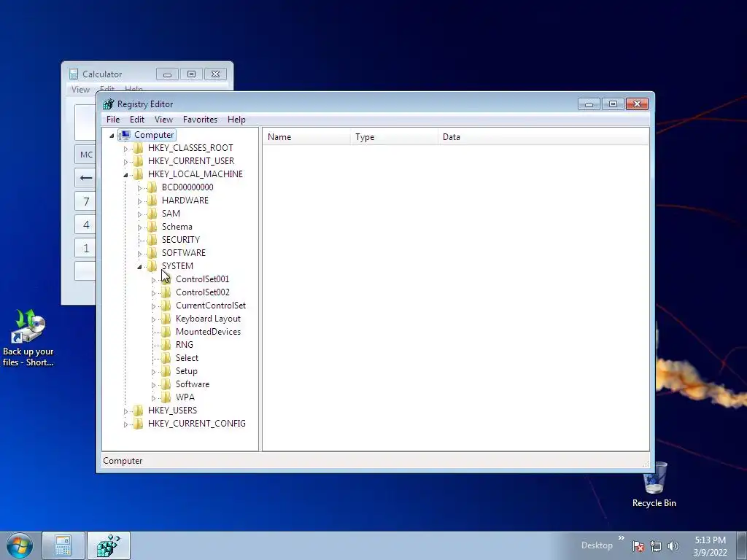Click the SECURITY folder icon
The width and height of the screenshot is (747, 560).
pos(152,239)
